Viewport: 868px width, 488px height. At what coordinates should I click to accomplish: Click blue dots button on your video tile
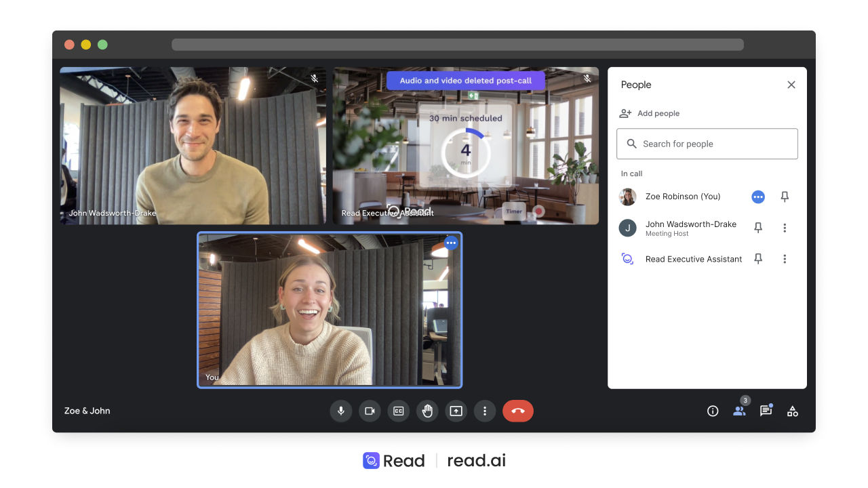[x=451, y=243]
